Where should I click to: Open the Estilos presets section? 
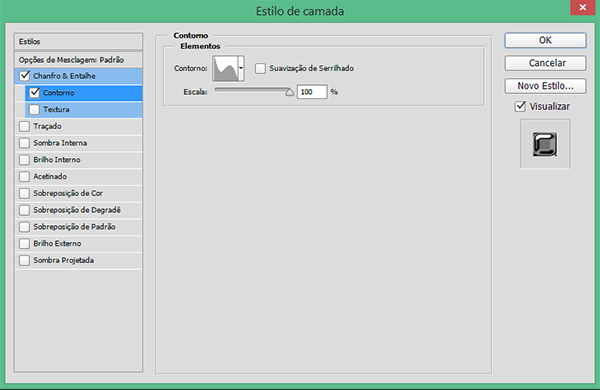tap(78, 41)
